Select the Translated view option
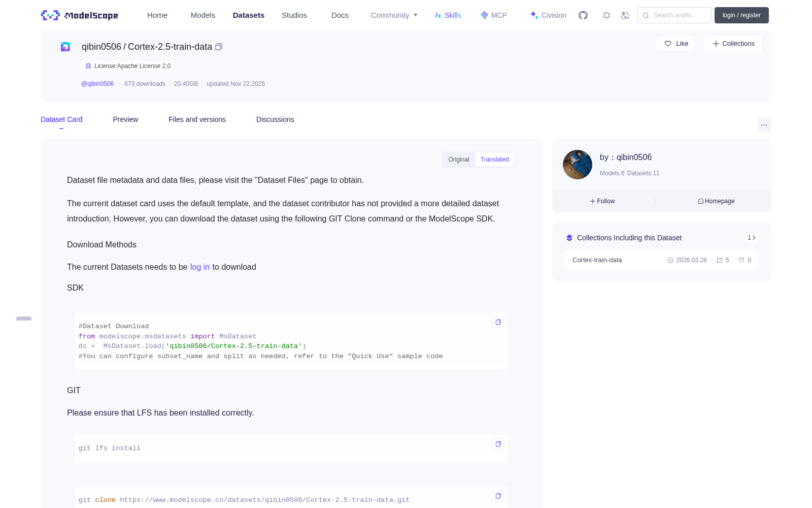 494,160
